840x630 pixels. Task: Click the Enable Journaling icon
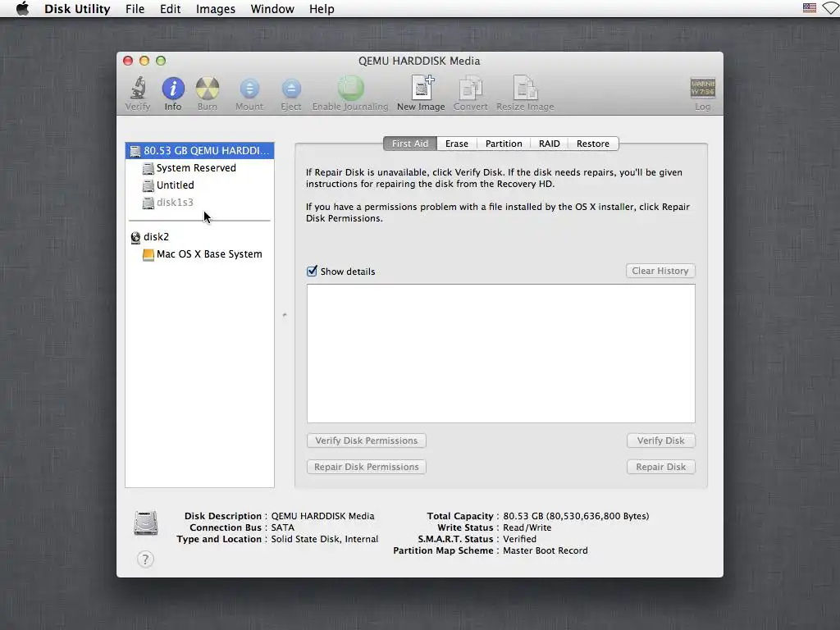350,88
